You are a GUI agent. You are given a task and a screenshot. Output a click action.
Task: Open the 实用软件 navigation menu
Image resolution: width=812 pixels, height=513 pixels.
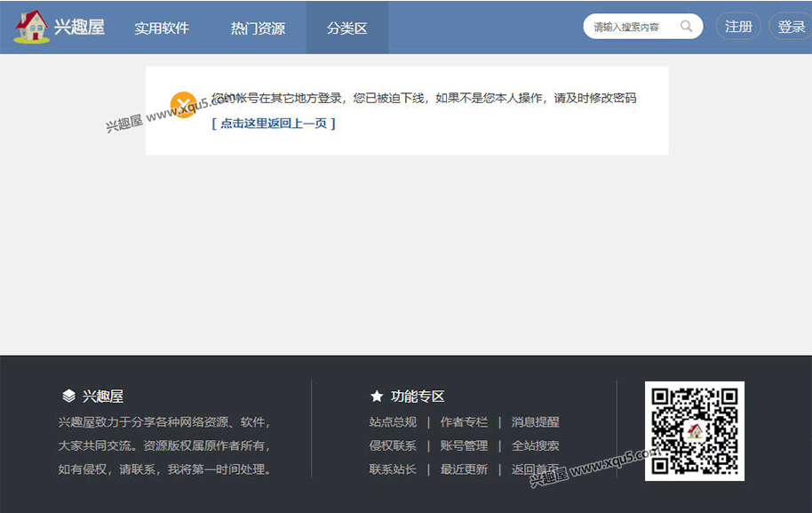(162, 28)
